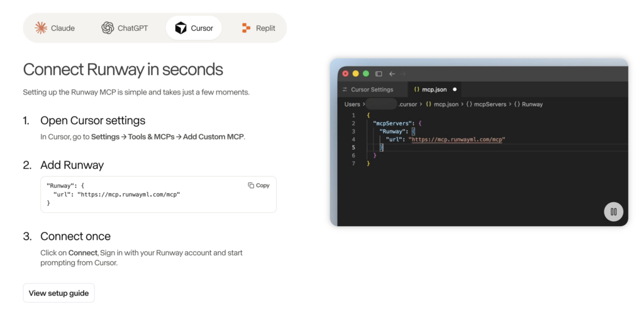Open the Replit tab

(x=258, y=28)
